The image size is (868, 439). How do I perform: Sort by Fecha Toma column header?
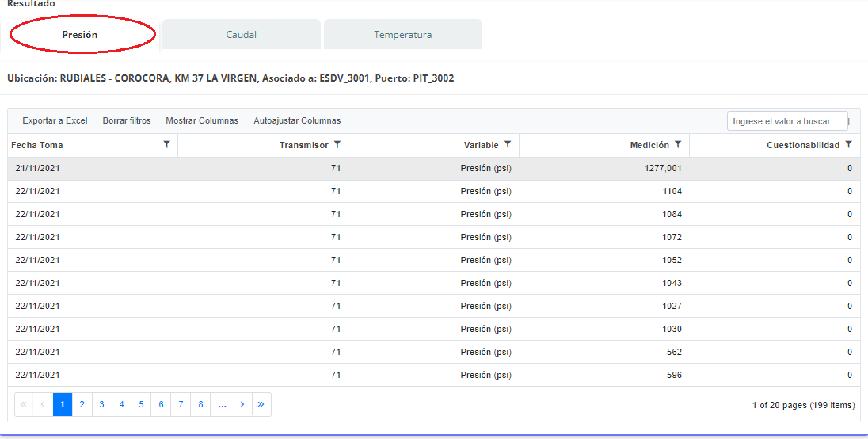37,145
